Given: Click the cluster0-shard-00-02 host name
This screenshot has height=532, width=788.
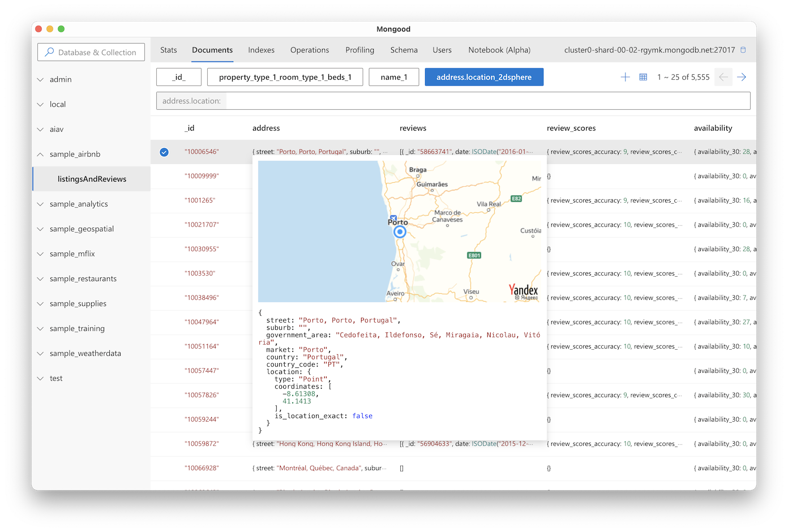Looking at the screenshot, I should click(x=649, y=50).
